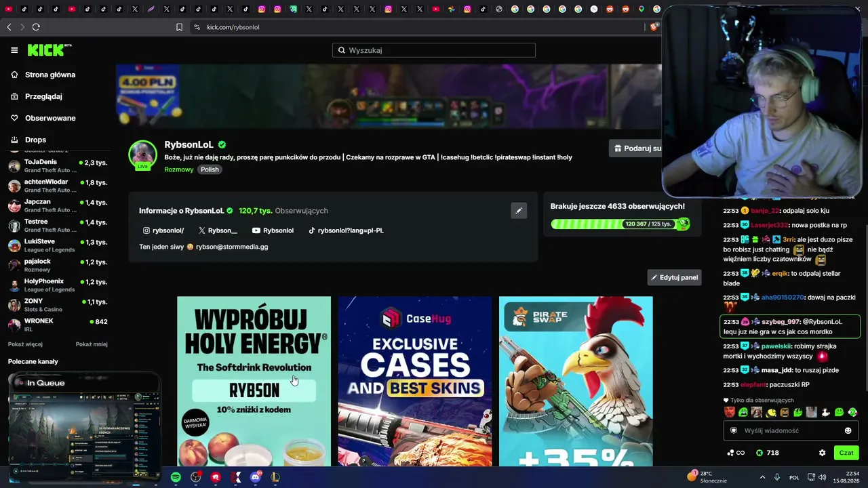Open League of Legends from the taskbar
The image size is (868, 488).
[275, 477]
